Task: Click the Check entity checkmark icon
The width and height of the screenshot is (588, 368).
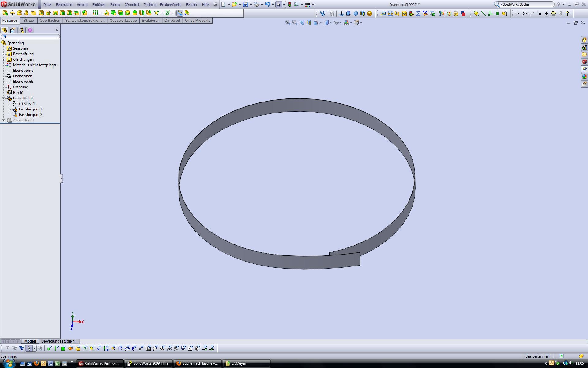Action: 404,13
